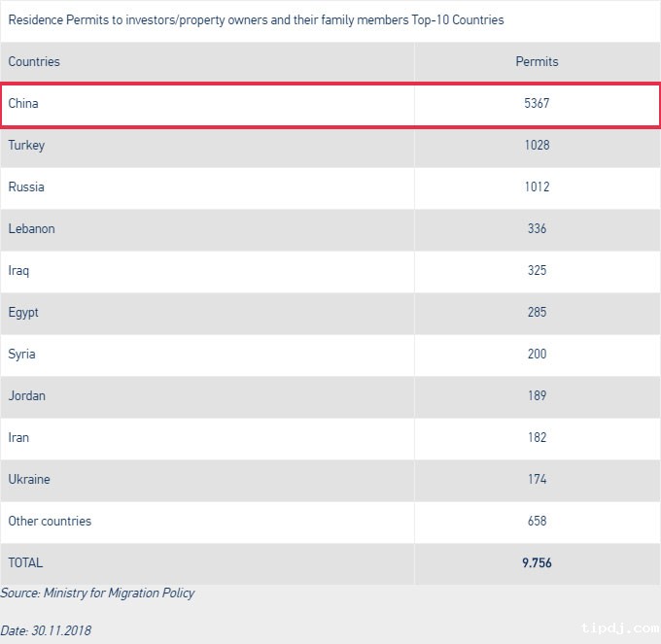The width and height of the screenshot is (661, 644).
Task: Select the Ukraine row label
Action: pyautogui.click(x=29, y=479)
